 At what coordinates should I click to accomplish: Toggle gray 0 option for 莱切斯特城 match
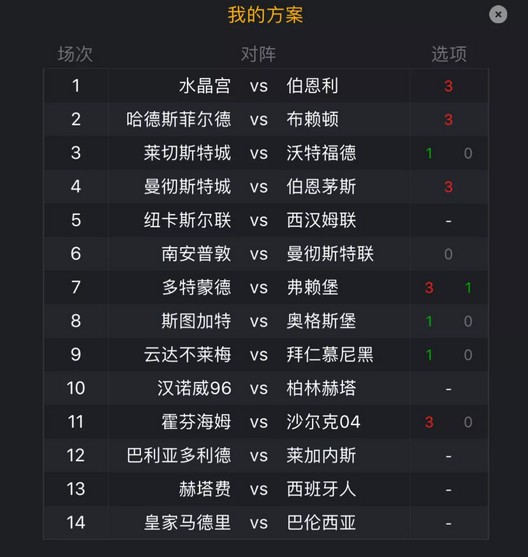pyautogui.click(x=468, y=153)
